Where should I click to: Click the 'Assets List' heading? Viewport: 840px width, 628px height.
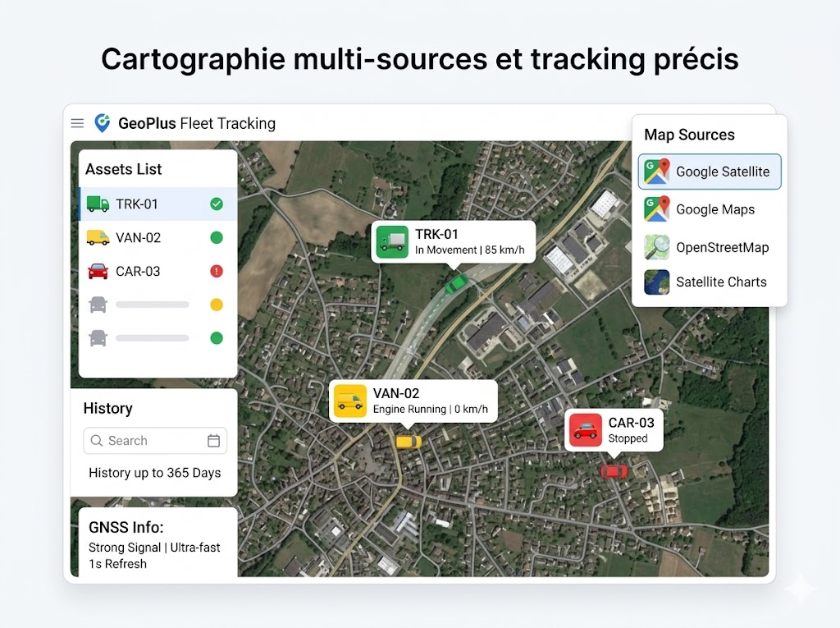point(124,169)
